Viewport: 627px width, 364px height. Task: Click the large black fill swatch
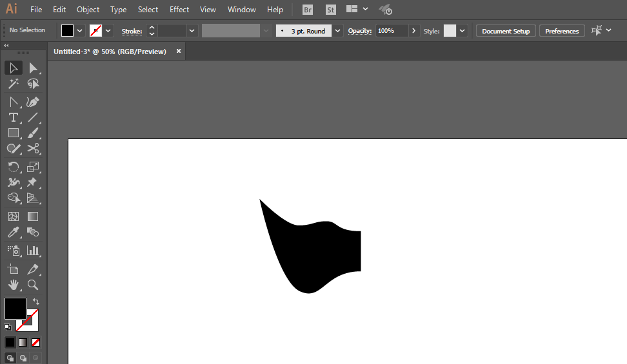15,308
